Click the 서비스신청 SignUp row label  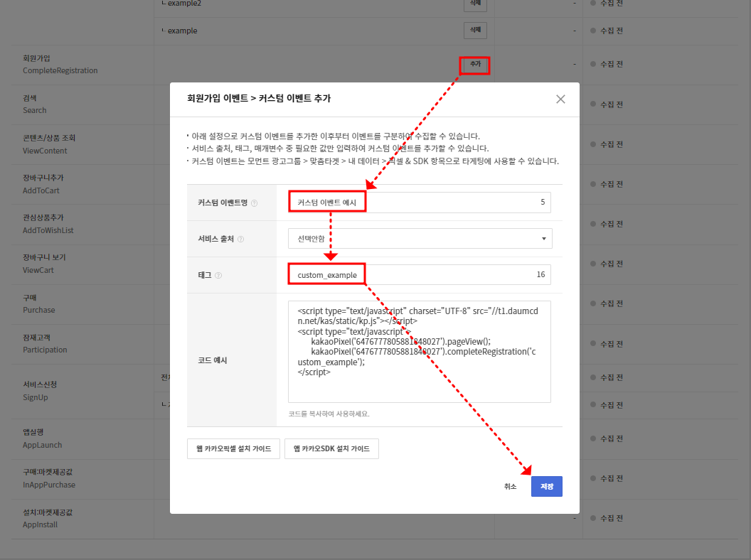pos(40,391)
